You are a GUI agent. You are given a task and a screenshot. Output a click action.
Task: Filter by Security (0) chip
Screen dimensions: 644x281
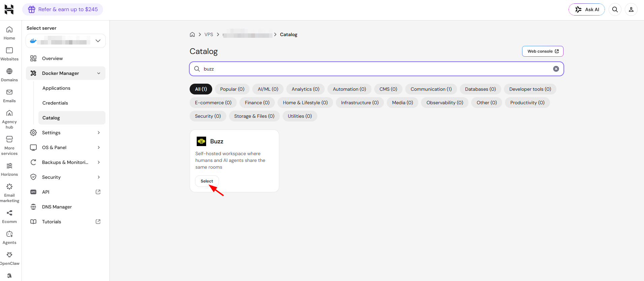[208, 116]
